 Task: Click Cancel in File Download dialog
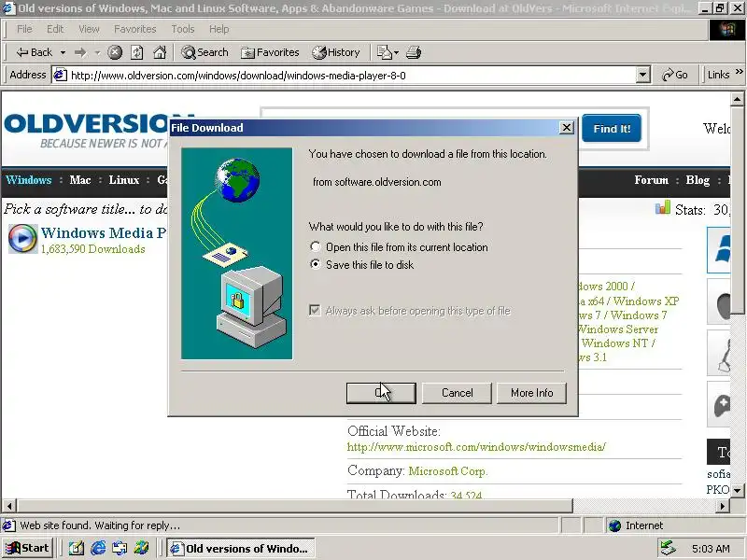click(x=457, y=393)
